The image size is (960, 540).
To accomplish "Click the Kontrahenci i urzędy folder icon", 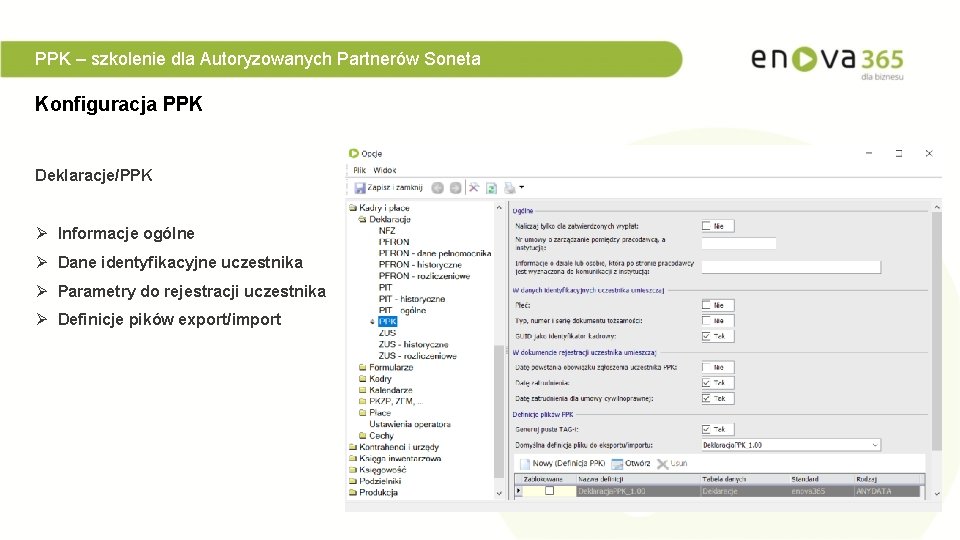I will 353,447.
